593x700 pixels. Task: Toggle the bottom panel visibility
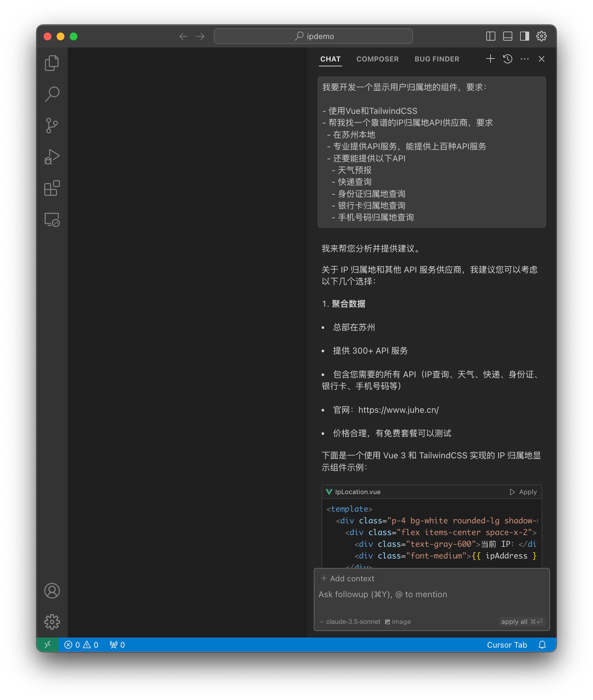pyautogui.click(x=508, y=36)
